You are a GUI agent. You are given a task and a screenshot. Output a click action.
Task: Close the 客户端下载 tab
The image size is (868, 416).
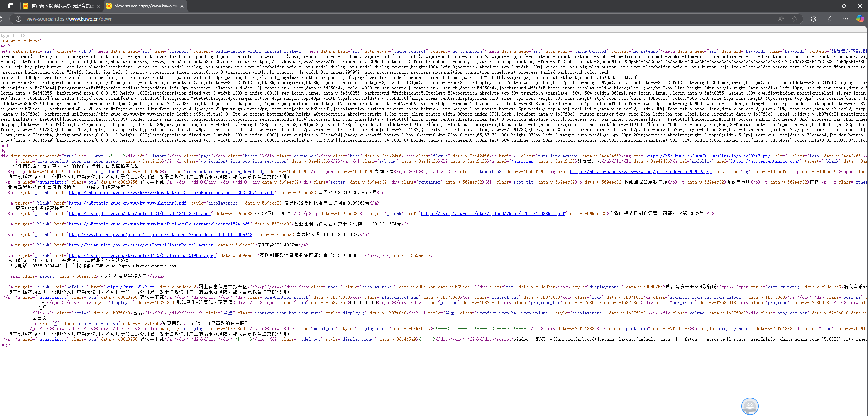[x=98, y=6]
